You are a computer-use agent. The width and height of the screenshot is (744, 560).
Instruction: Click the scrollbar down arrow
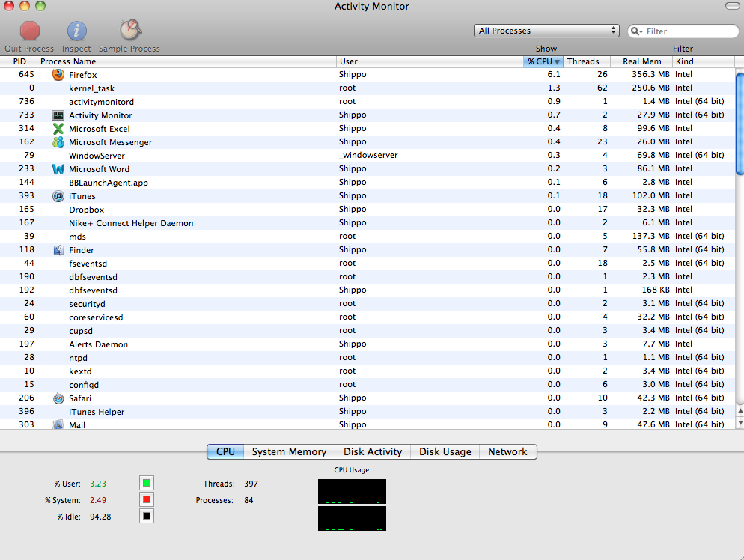coord(740,422)
